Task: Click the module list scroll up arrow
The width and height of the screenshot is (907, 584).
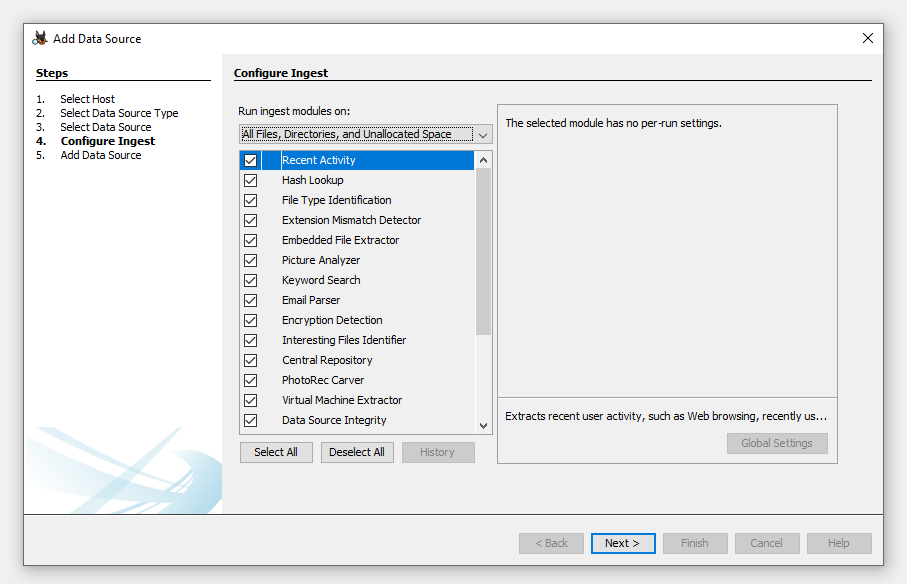Action: pyautogui.click(x=484, y=160)
